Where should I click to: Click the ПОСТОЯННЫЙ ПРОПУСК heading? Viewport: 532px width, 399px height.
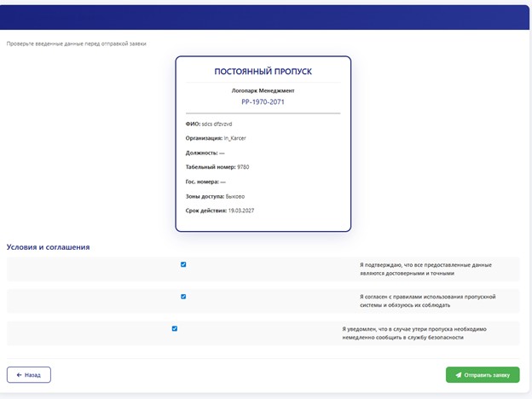pos(263,72)
